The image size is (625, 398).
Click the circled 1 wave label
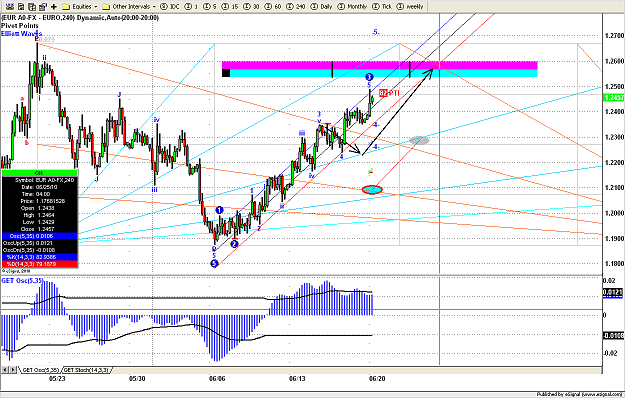tap(219, 210)
